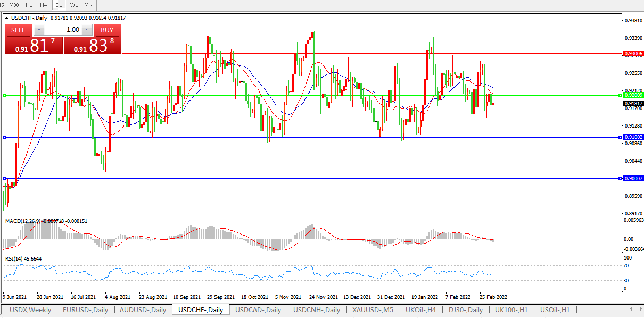Click the 0.90007 blue line's left handle
This screenshot has height=318, width=644.
(x=4, y=179)
